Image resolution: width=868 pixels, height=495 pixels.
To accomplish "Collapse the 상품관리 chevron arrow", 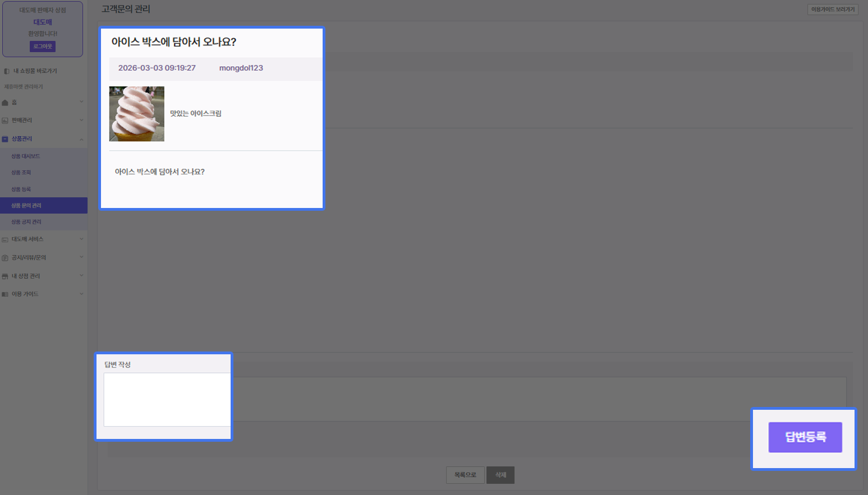I will pyautogui.click(x=81, y=139).
